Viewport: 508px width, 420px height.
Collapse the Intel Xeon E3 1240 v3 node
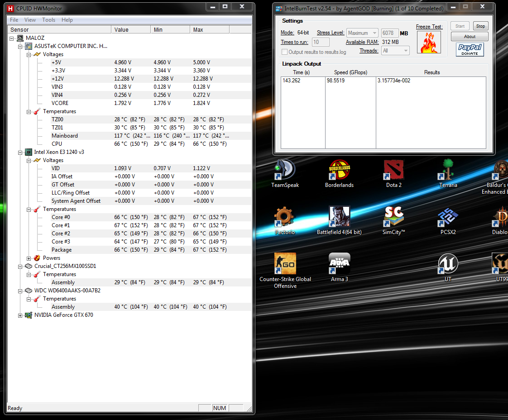click(20, 153)
